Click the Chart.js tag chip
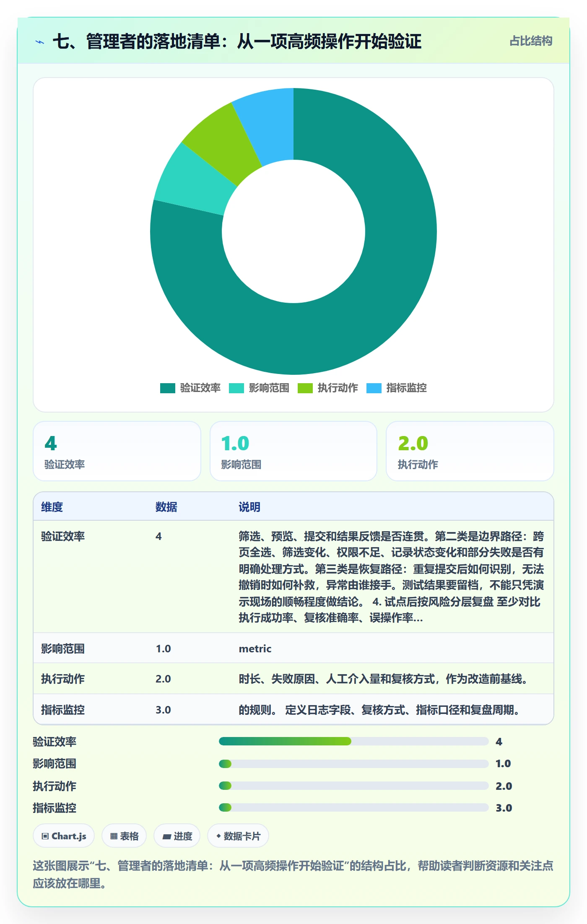 64,836
